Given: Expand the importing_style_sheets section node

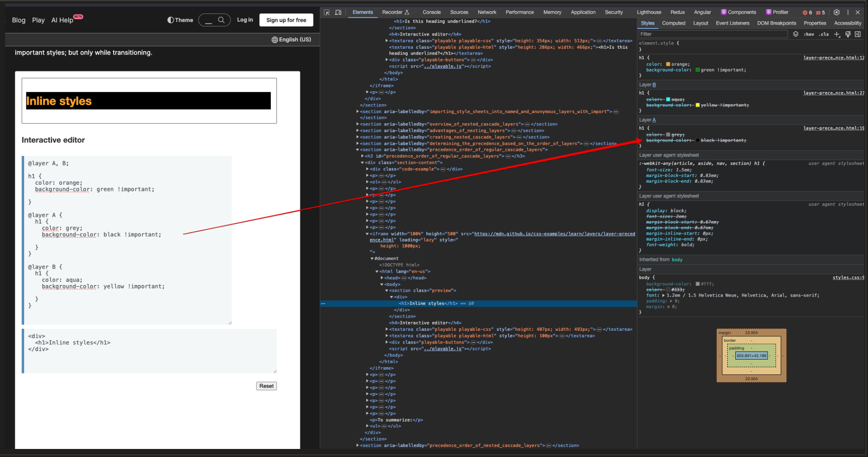Looking at the screenshot, I should [x=358, y=112].
